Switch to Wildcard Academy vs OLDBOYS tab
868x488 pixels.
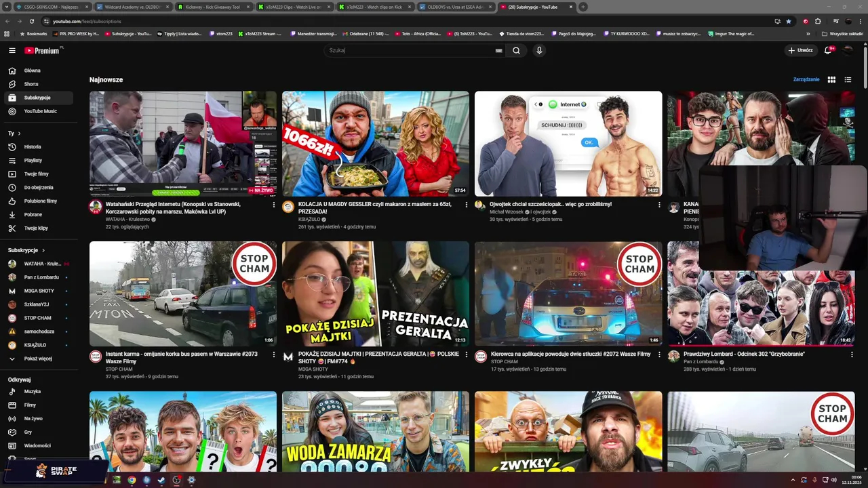[132, 7]
